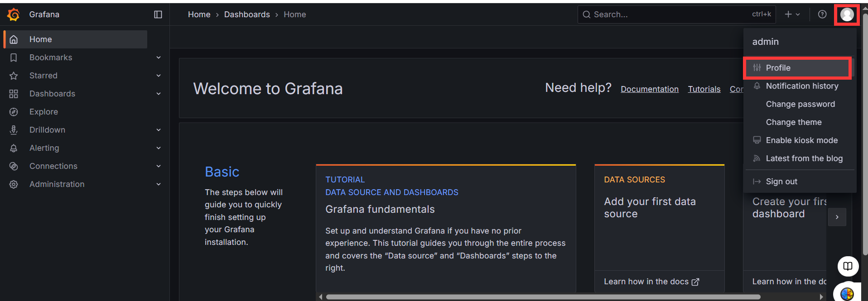Click the admin username label
The height and width of the screenshot is (301, 868).
click(766, 42)
